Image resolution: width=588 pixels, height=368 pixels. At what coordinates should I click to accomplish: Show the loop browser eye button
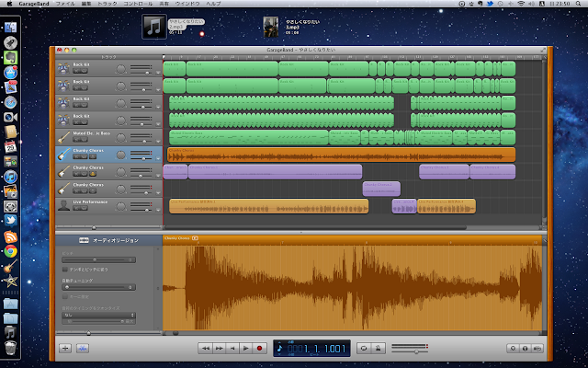click(512, 349)
